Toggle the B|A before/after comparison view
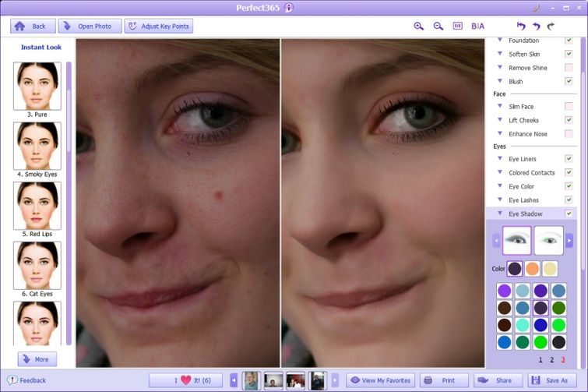588x392 pixels. click(x=477, y=26)
